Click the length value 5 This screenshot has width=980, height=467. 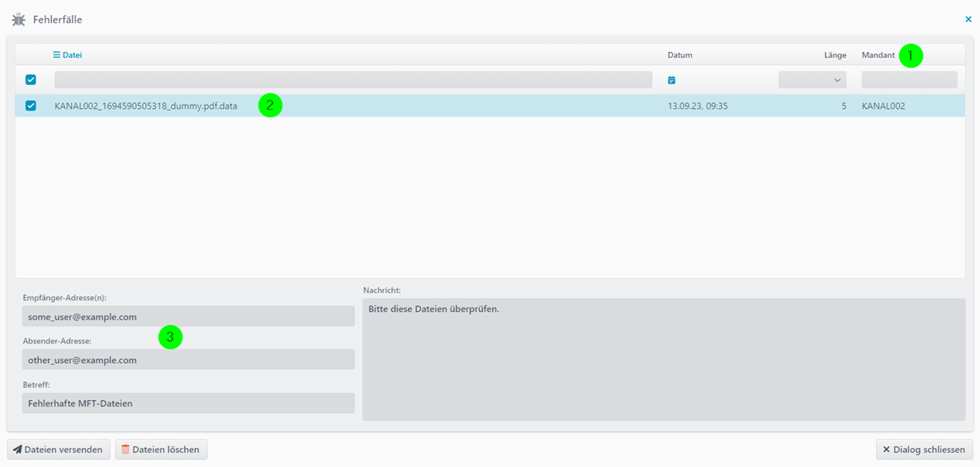[844, 106]
